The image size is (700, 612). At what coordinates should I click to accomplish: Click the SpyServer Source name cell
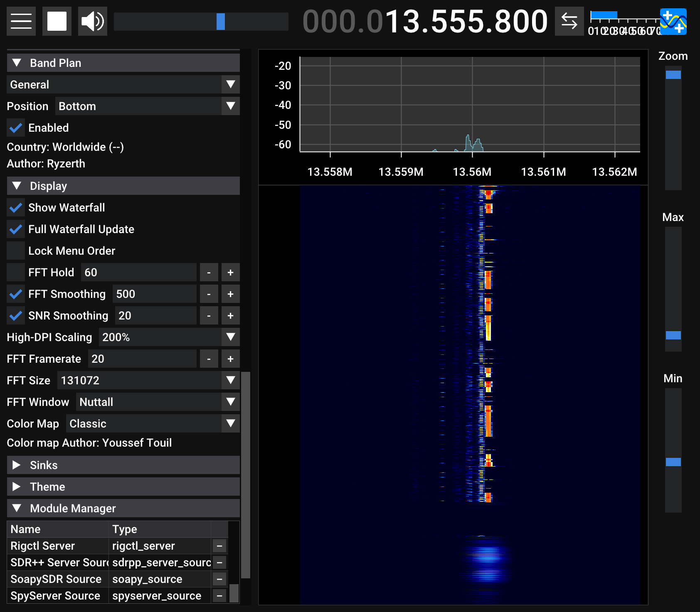tap(58, 595)
